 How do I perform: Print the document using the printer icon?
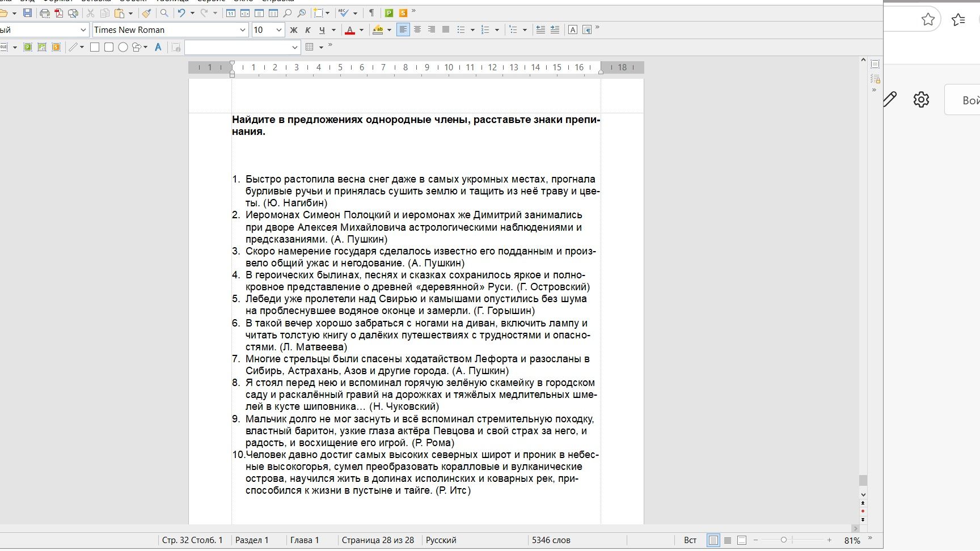point(45,13)
